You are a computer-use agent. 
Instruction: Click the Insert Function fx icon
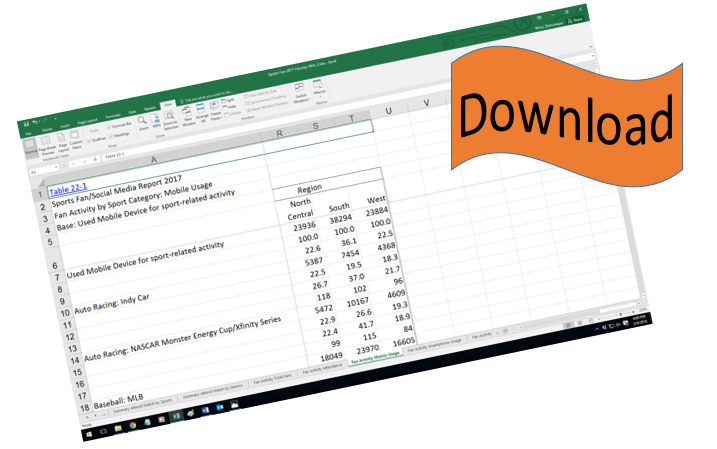tap(95, 160)
